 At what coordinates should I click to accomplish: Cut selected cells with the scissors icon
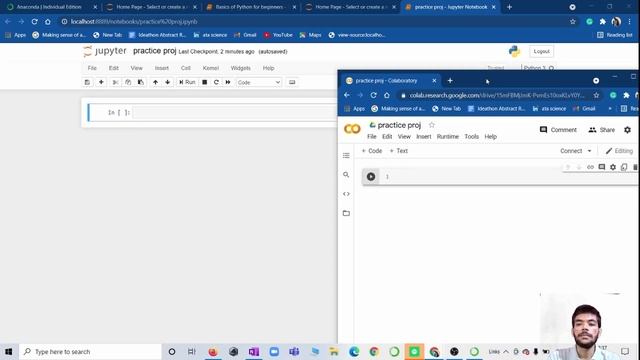tap(116, 82)
